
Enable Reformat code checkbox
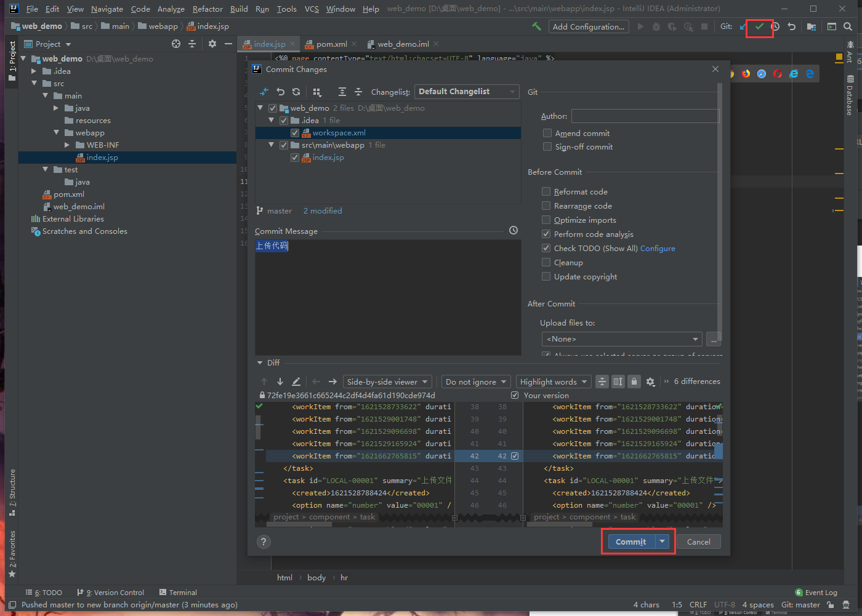[546, 191]
